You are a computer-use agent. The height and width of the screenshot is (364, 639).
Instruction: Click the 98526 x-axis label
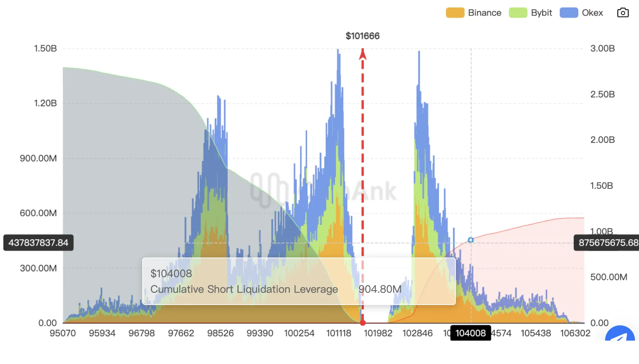pos(220,333)
